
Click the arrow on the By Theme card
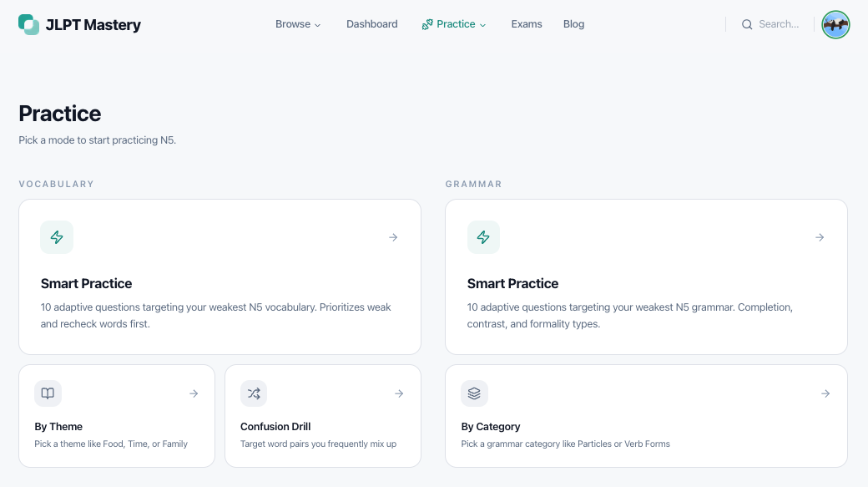tap(194, 393)
